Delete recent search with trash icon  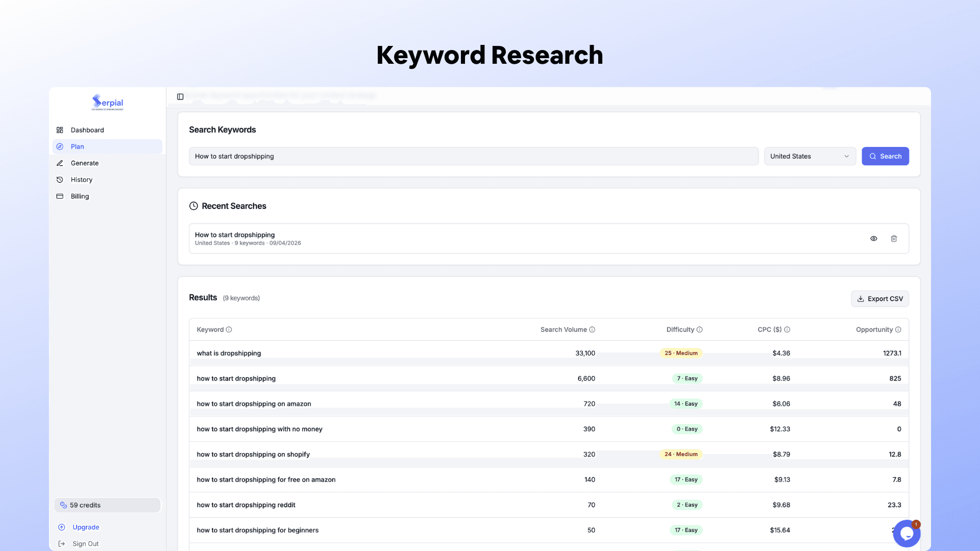pos(894,238)
